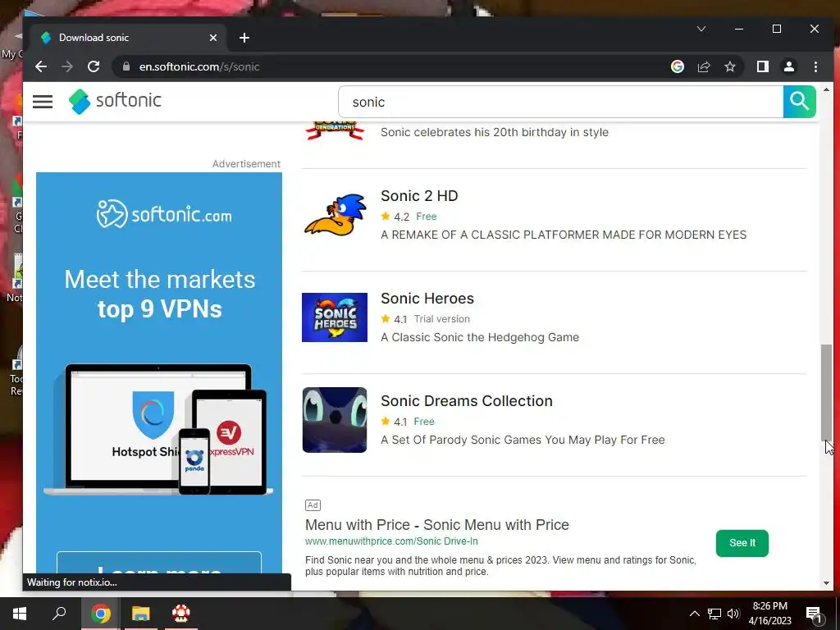Open the Google icon in the address bar

pos(677,66)
